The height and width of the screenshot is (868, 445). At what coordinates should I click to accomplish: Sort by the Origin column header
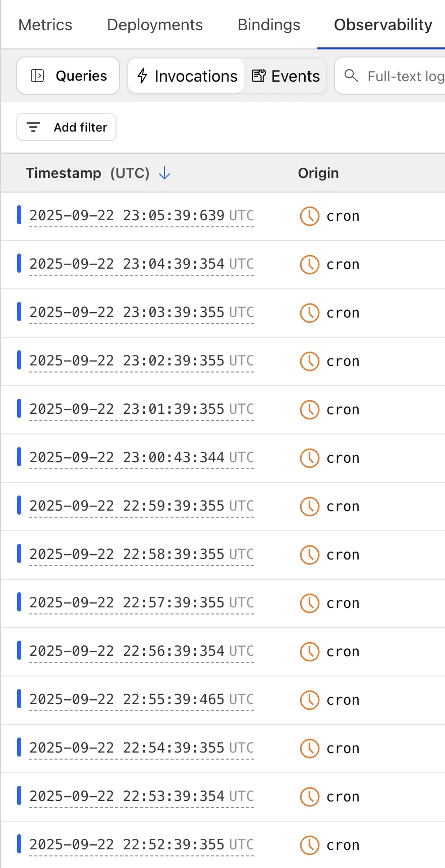318,173
